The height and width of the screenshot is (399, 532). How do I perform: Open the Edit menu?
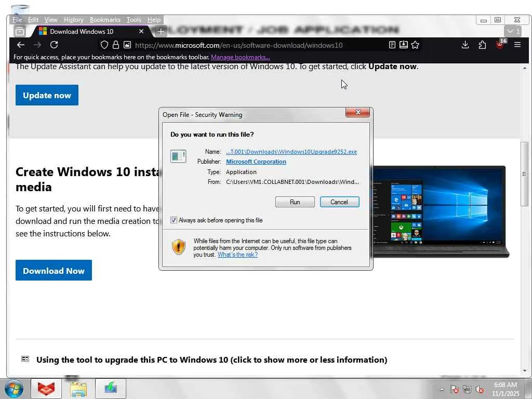[33, 20]
